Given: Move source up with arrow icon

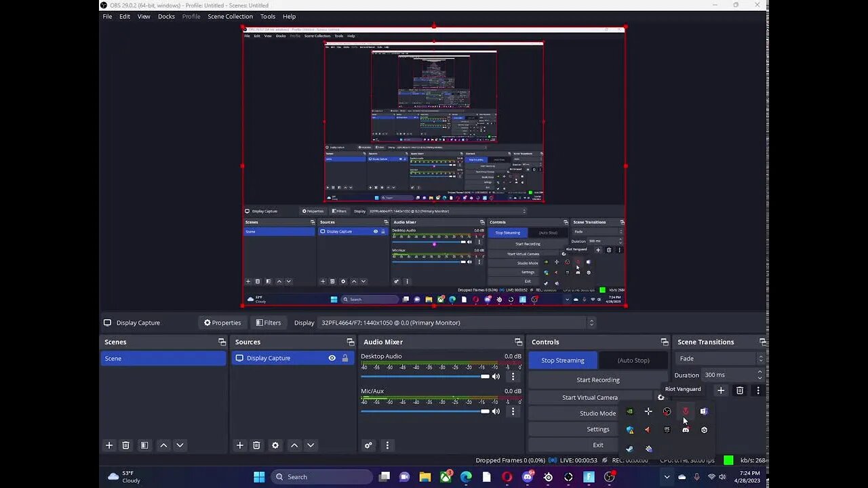Looking at the screenshot, I should pos(294,445).
